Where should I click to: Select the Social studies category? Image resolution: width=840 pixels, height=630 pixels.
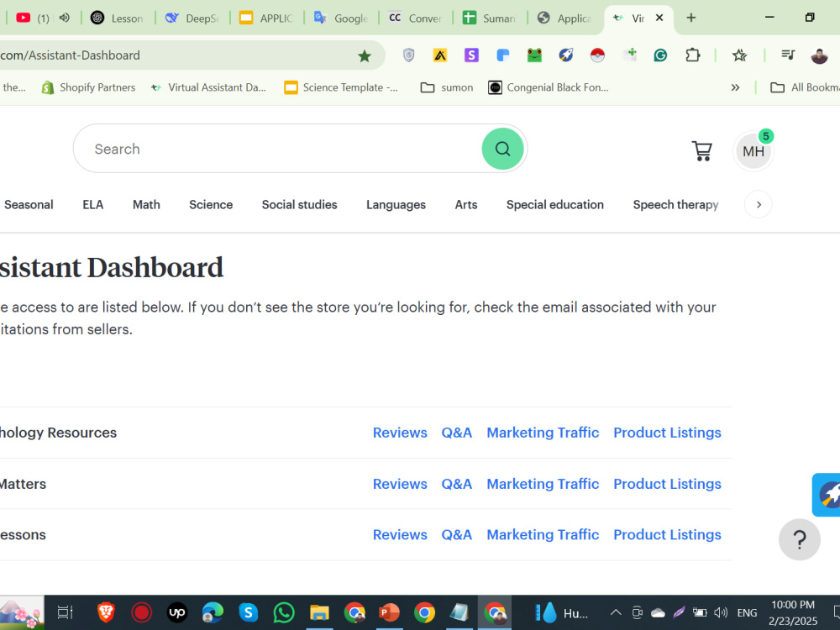tap(300, 205)
